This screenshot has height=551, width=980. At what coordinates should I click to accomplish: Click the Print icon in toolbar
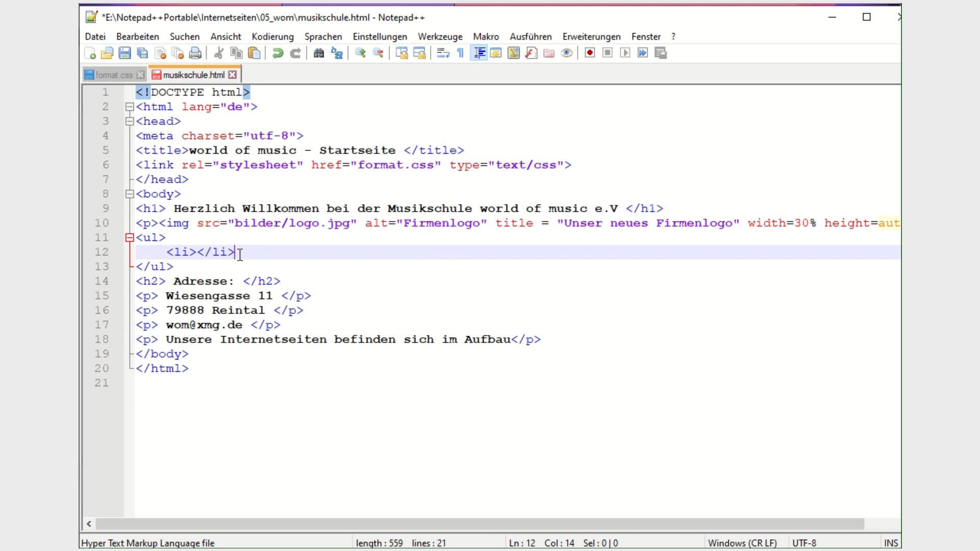click(x=195, y=53)
